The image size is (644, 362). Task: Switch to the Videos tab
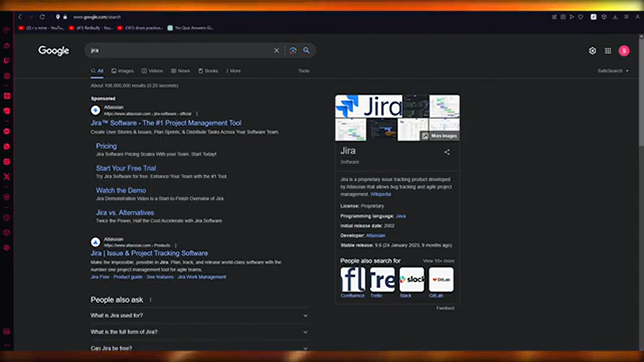click(152, 71)
